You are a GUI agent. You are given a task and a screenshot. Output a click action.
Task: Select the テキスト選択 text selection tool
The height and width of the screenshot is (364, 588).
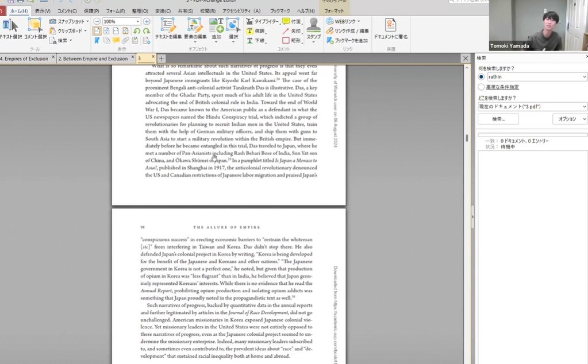pyautogui.click(x=10, y=29)
